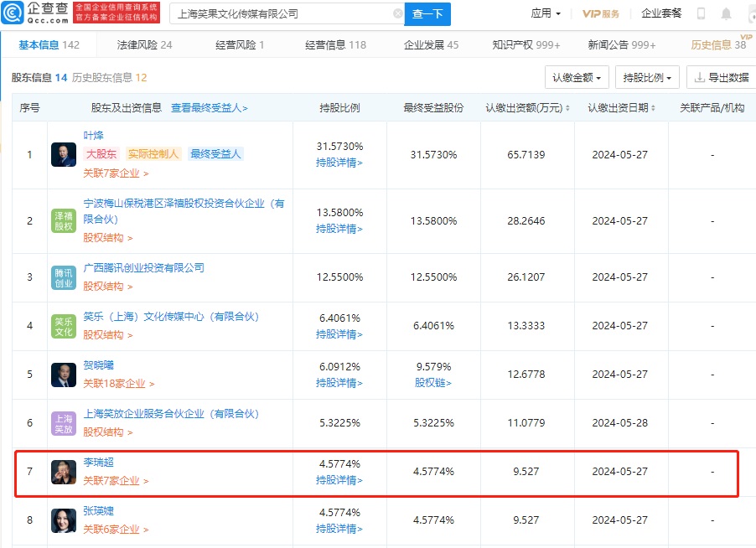756x548 pixels.
Task: Open VIP服务 in the header
Action: click(601, 13)
